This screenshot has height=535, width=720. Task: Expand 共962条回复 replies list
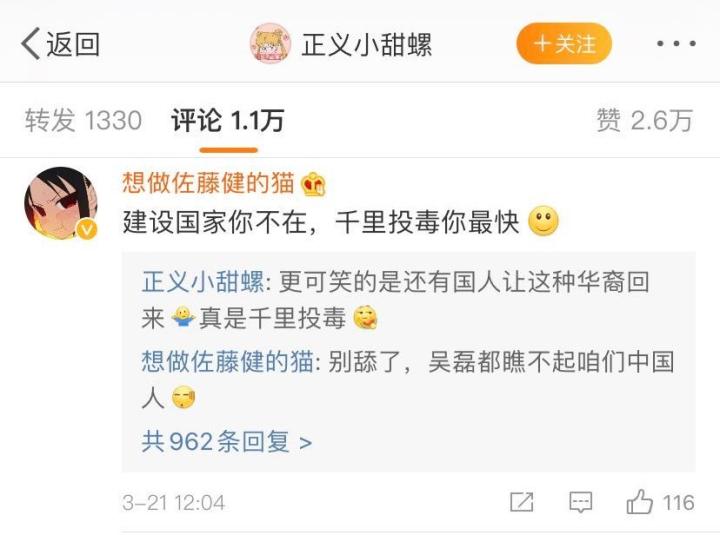(227, 442)
